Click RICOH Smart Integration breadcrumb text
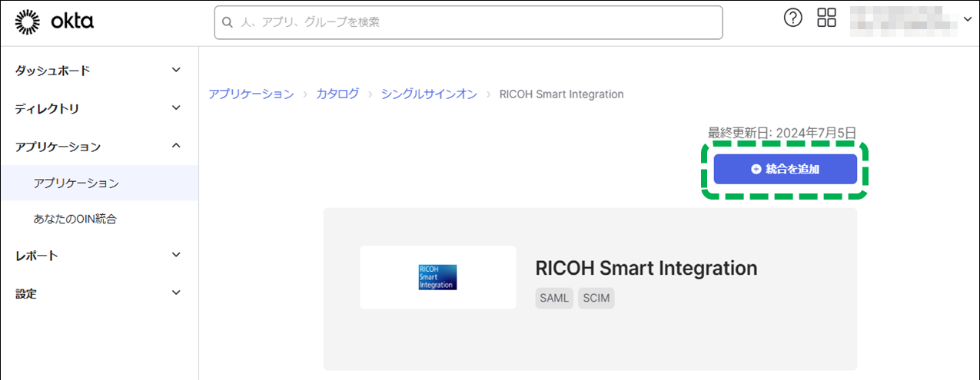980x380 pixels. (561, 94)
